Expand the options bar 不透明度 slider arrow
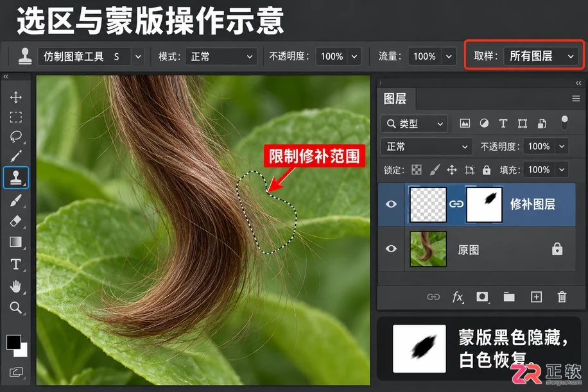 click(x=354, y=56)
